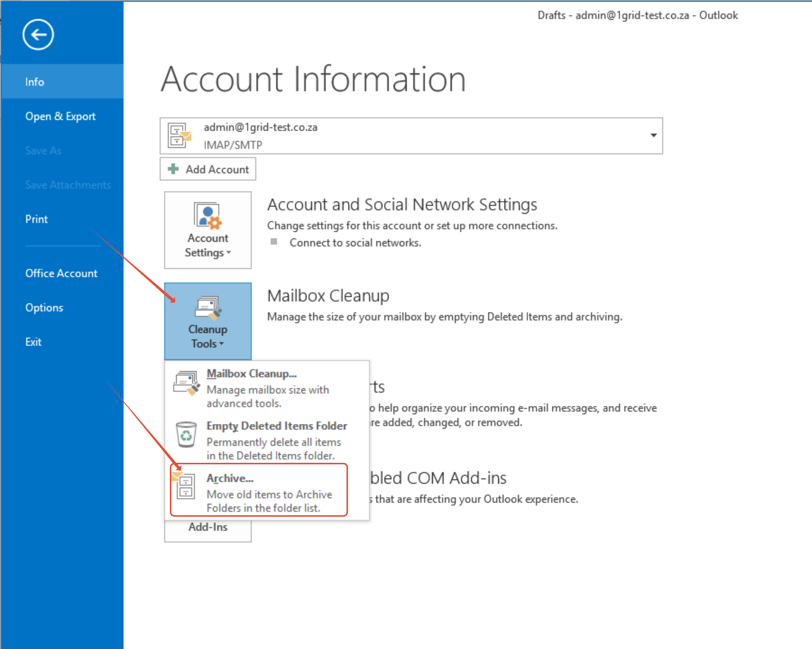Click the Account Settings person-gear icon
This screenshot has height=649, width=812.
208,216
